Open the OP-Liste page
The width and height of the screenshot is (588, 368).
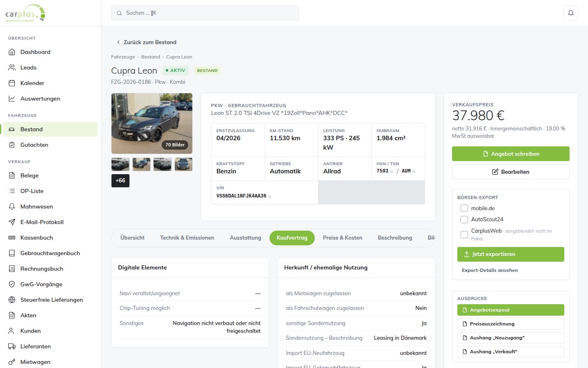point(50,191)
